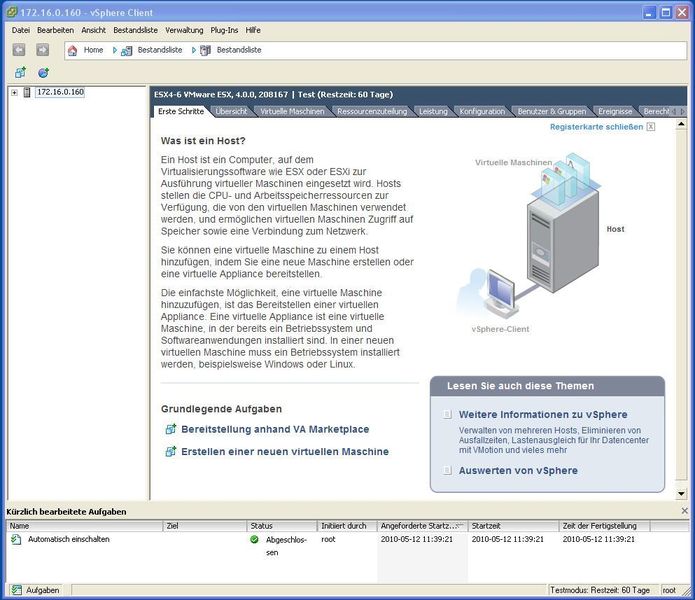Click the forward navigation arrow

coord(43,50)
